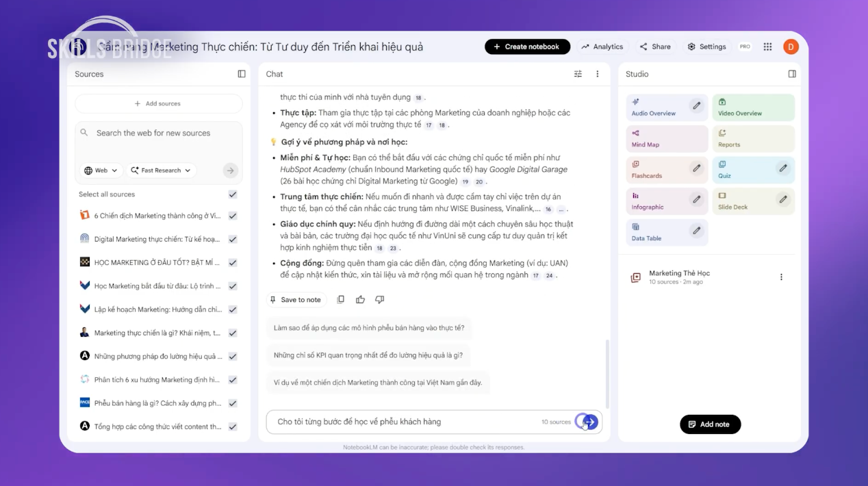868x486 pixels.
Task: Open chat configuration sliders icon
Action: (578, 74)
